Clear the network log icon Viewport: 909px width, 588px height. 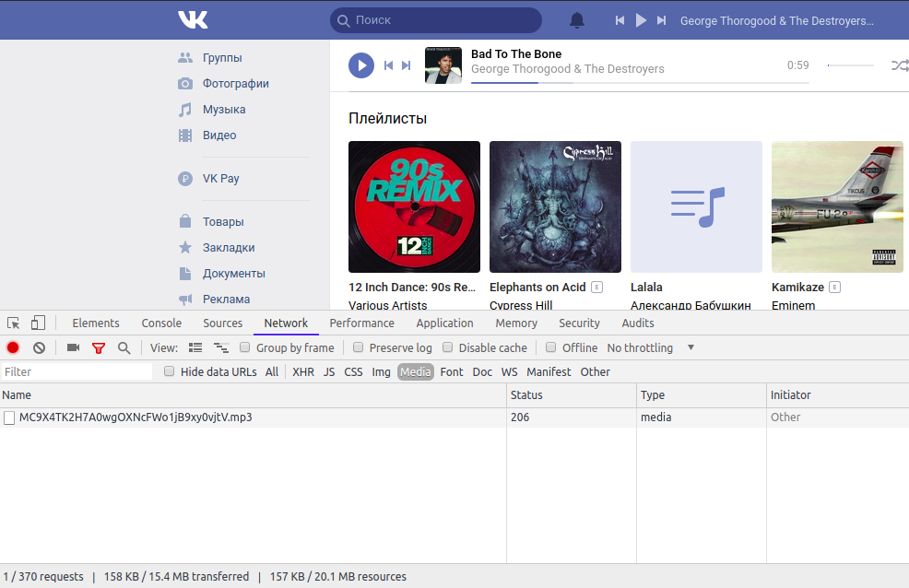point(39,347)
